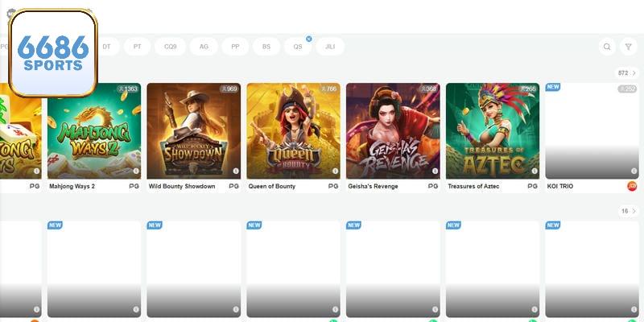
Task: Click the 266 players badge
Action: [x=528, y=89]
